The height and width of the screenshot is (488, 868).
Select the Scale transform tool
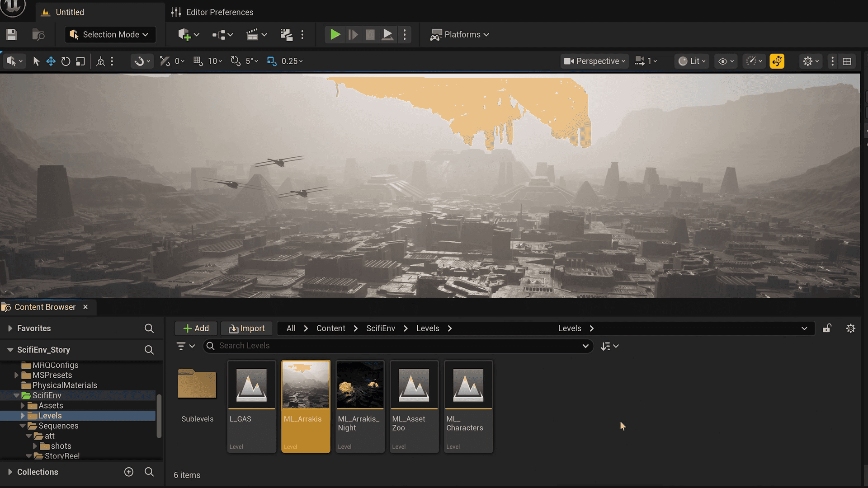point(80,61)
